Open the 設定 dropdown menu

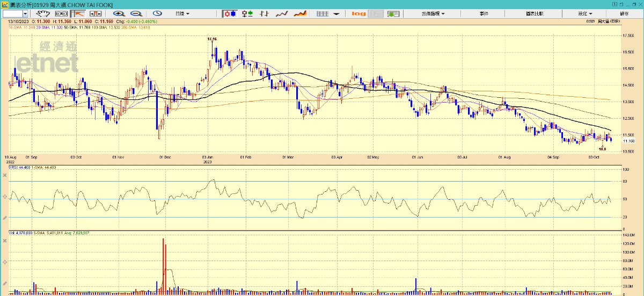click(585, 13)
